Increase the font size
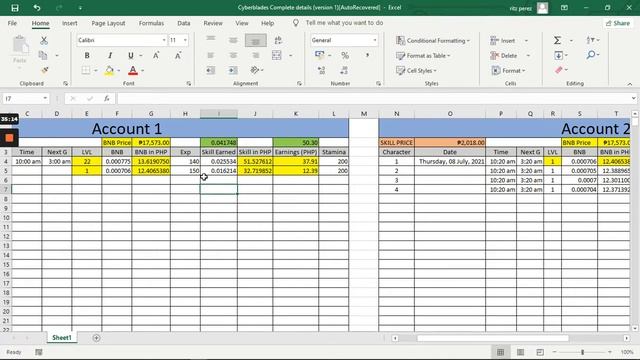The image size is (640, 360). click(x=156, y=56)
